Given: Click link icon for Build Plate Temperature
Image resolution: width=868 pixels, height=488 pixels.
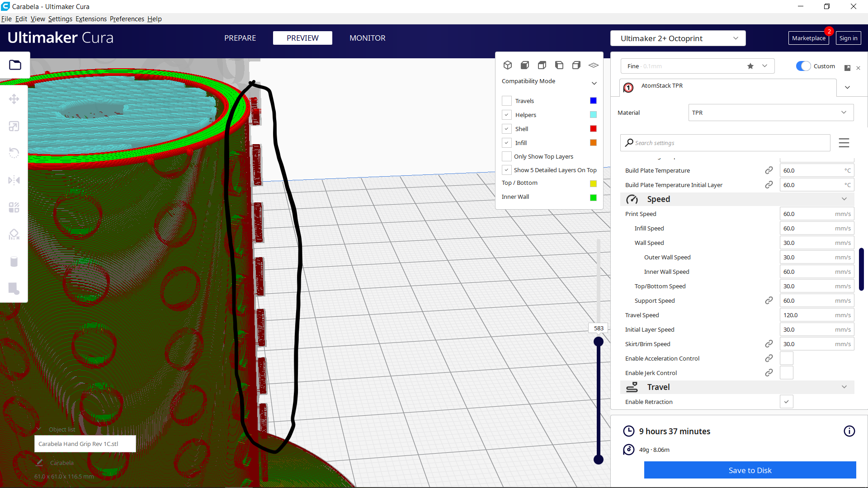Looking at the screenshot, I should tap(769, 170).
